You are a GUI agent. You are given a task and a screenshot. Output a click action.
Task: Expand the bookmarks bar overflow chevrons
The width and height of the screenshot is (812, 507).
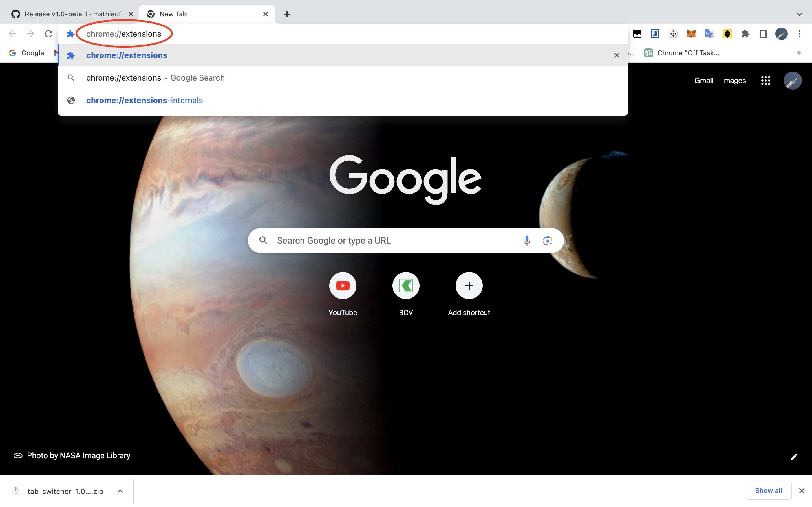click(799, 53)
